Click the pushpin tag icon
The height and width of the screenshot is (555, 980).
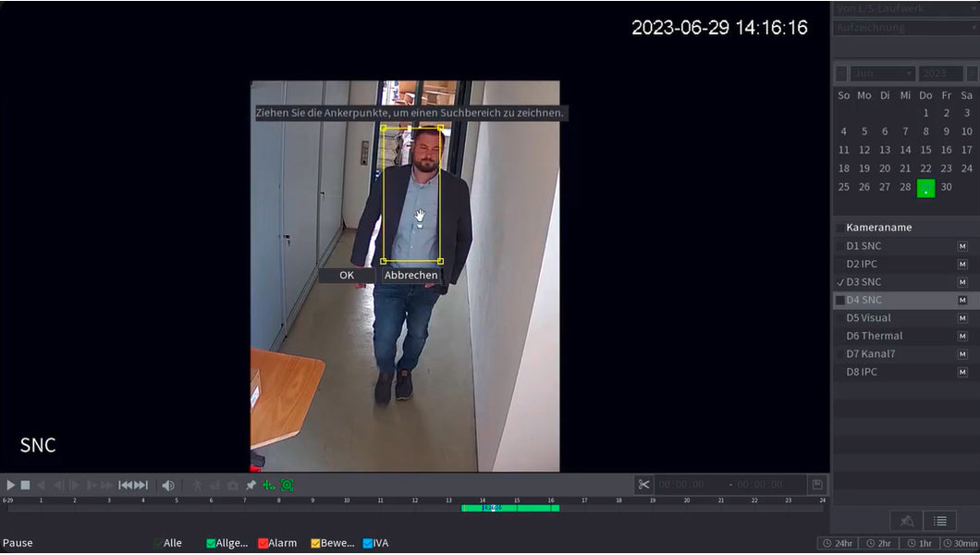(x=251, y=485)
